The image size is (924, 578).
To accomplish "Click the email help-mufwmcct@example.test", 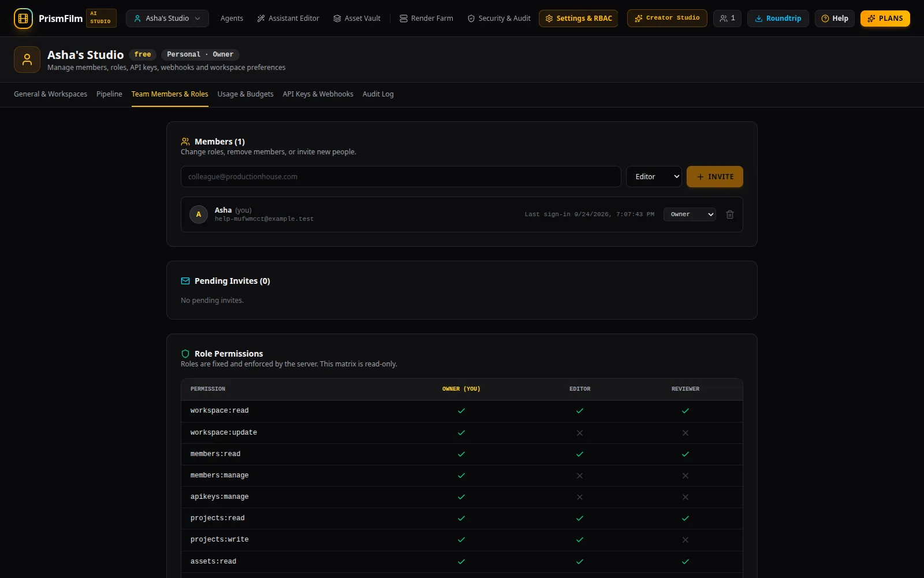I will 264,219.
